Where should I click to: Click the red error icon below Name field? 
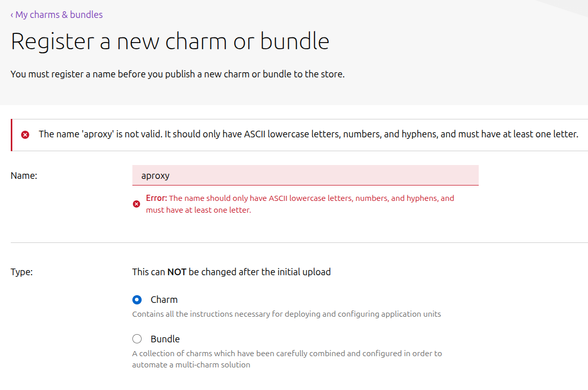tap(136, 204)
